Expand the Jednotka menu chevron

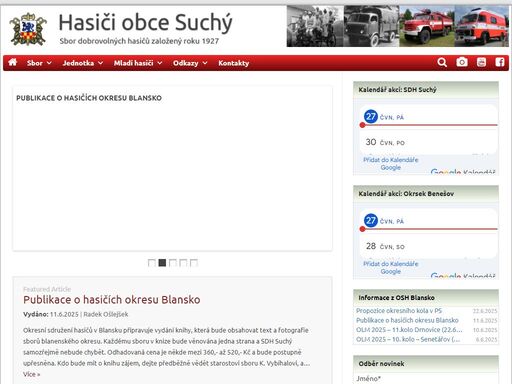(x=100, y=63)
